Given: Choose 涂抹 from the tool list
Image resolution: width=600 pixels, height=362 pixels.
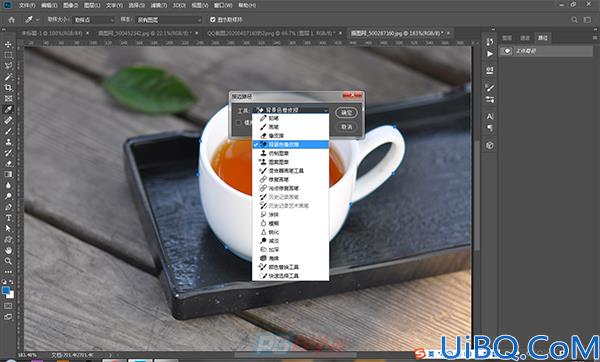Looking at the screenshot, I should (x=290, y=215).
